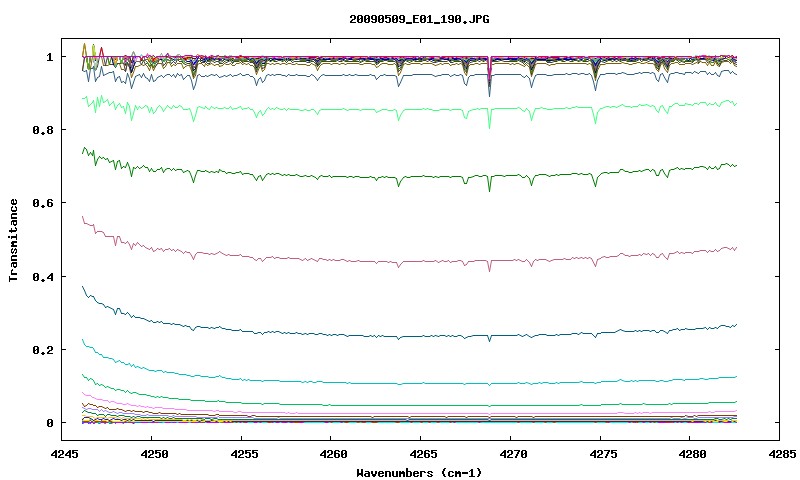
Task: Click the y-axis tick label 1
Action: pos(49,57)
